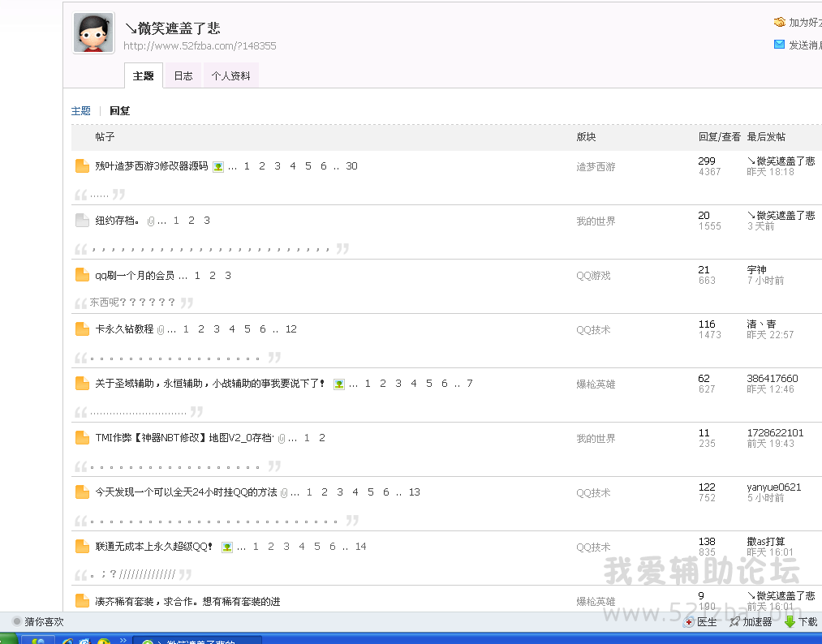822x644 pixels.
Task: Open the 造梦西游 forum section link
Action: click(596, 167)
